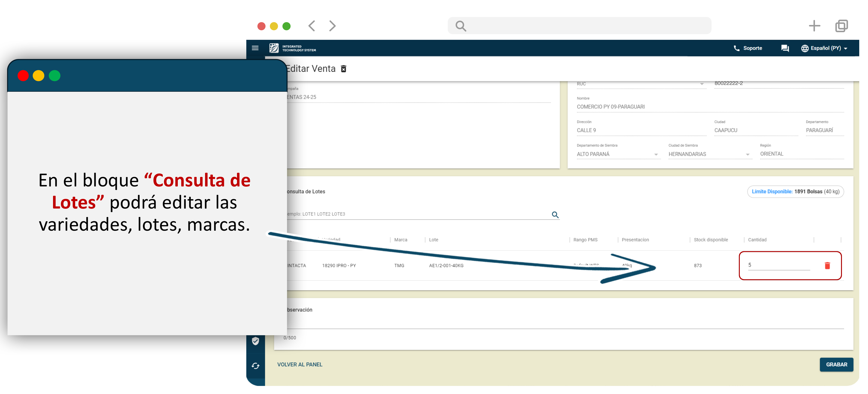Open the tabs overview icon
The width and height of the screenshot is (868, 394).
tap(841, 26)
